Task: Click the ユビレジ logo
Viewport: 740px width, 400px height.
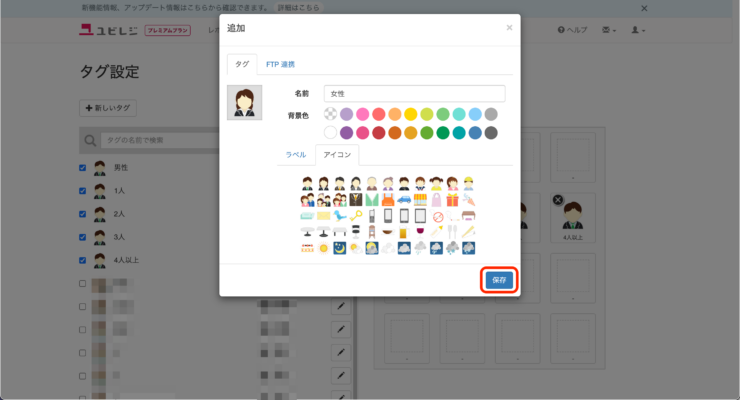Action: 108,30
